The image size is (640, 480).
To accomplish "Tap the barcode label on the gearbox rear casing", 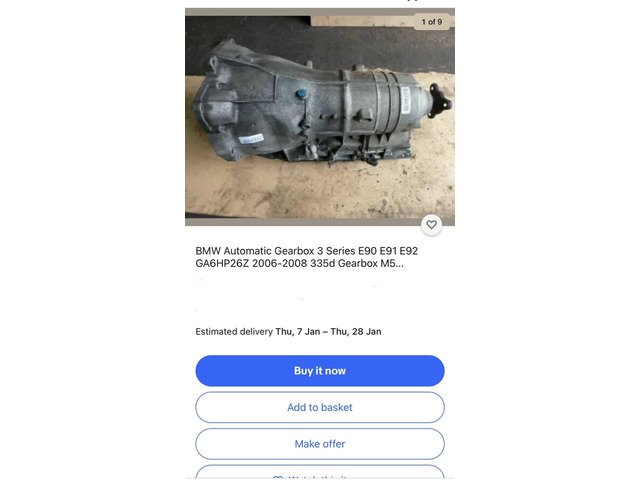I will [406, 100].
